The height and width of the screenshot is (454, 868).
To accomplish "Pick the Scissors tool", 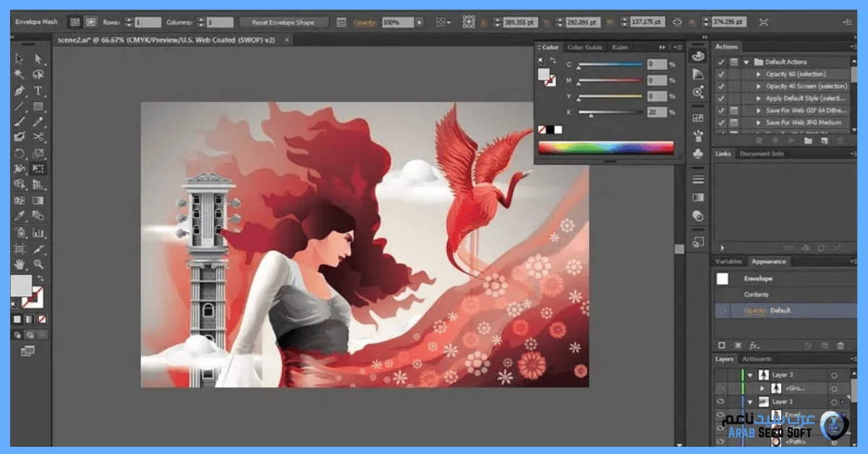I will (x=38, y=137).
